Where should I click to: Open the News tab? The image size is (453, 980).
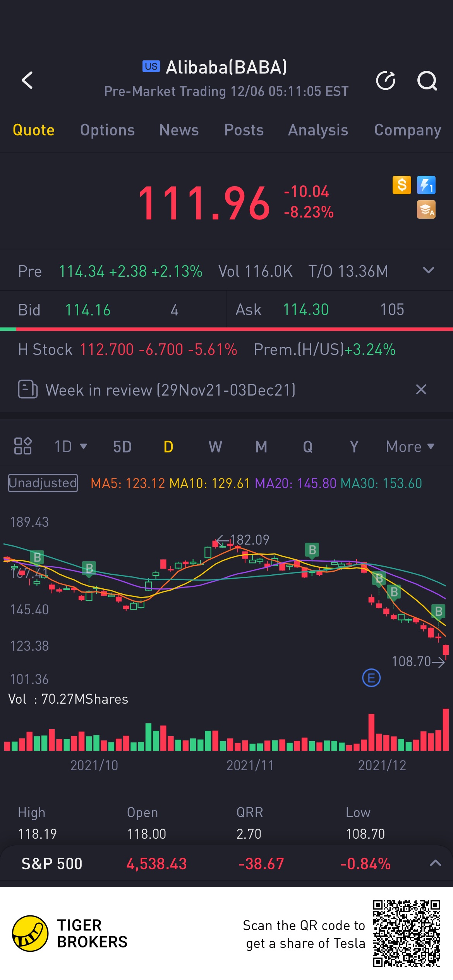(179, 130)
